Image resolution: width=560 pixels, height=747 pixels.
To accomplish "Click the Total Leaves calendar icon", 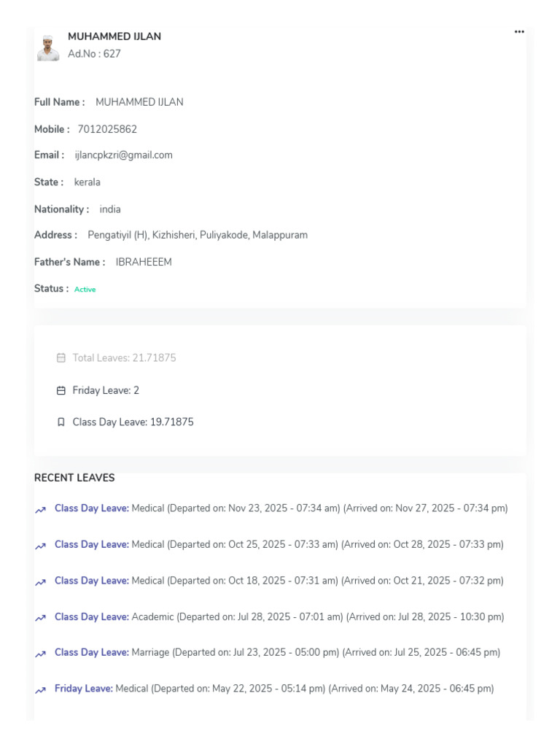I will tap(61, 357).
